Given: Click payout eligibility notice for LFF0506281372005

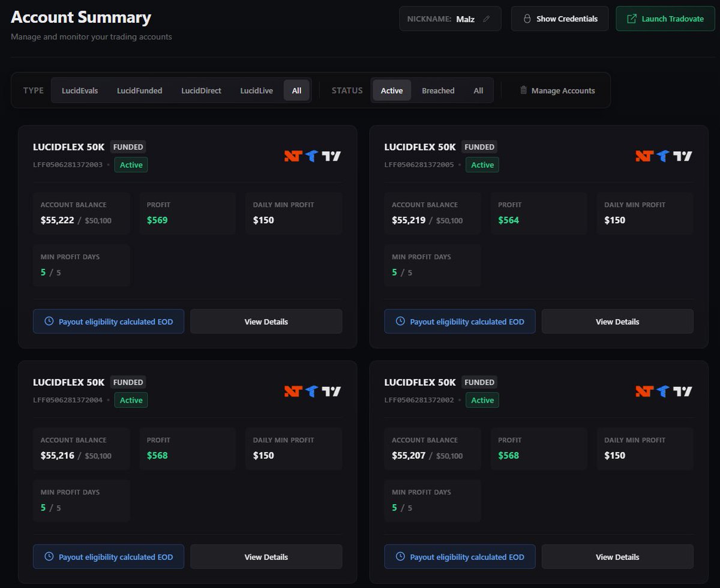Looking at the screenshot, I should (x=460, y=322).
